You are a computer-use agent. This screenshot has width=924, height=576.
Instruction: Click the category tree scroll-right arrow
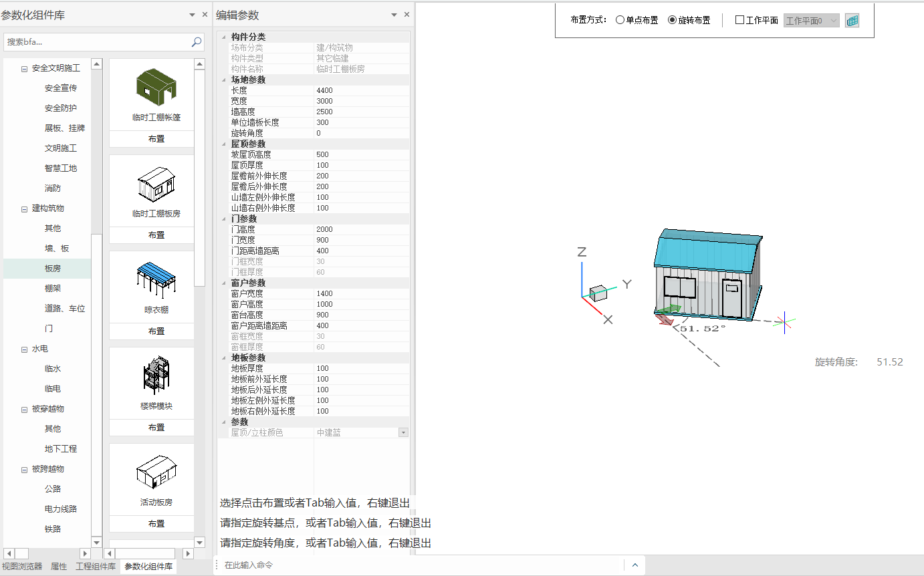click(x=85, y=553)
